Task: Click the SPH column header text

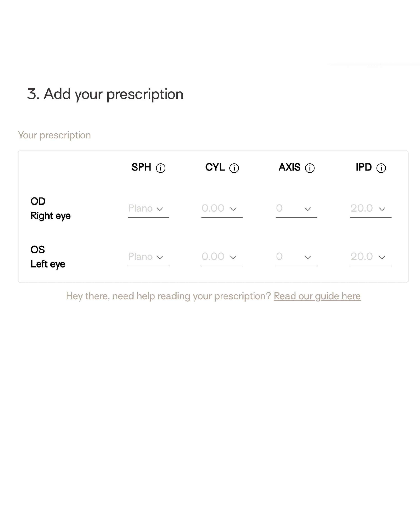Action: click(141, 167)
